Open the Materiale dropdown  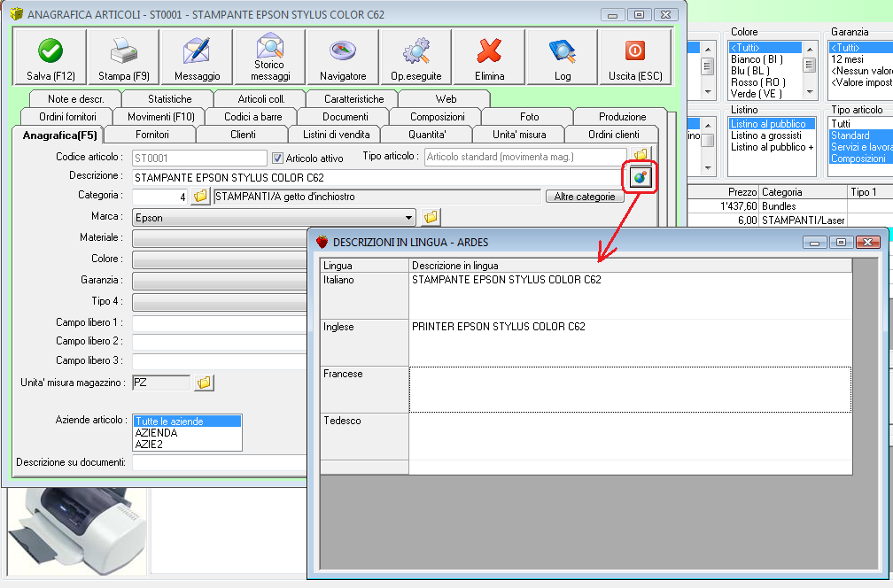220,238
